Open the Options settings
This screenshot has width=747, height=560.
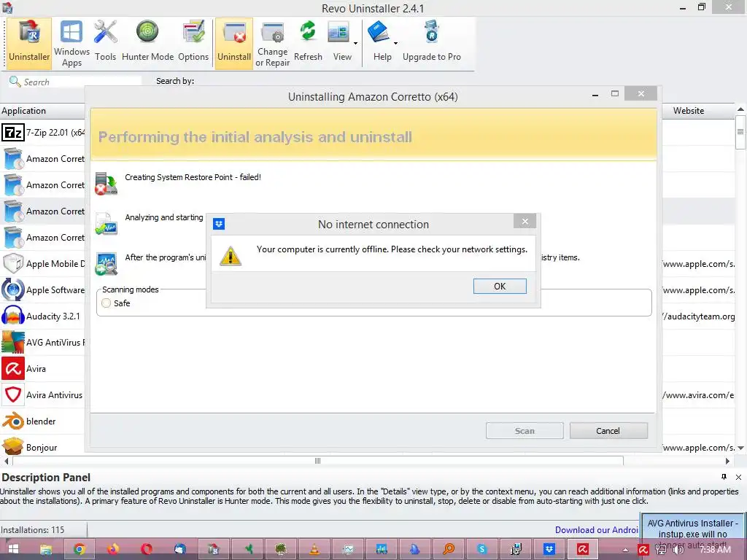click(x=193, y=43)
